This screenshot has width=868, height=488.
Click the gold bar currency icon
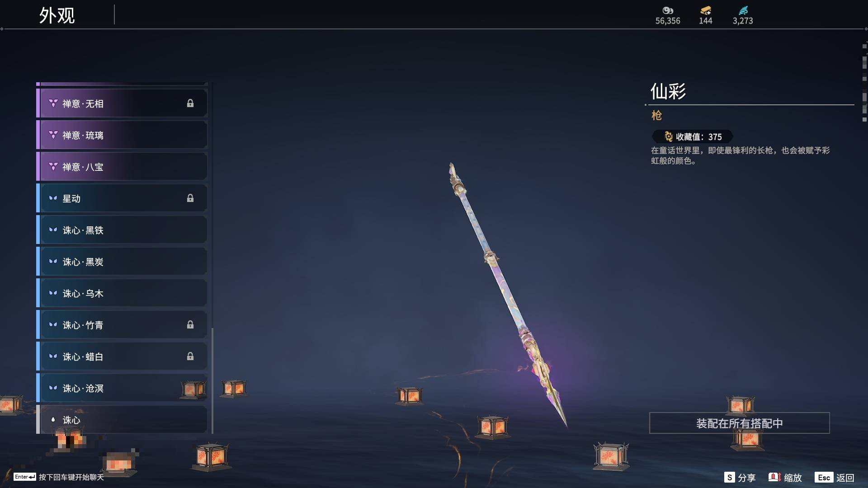point(706,10)
